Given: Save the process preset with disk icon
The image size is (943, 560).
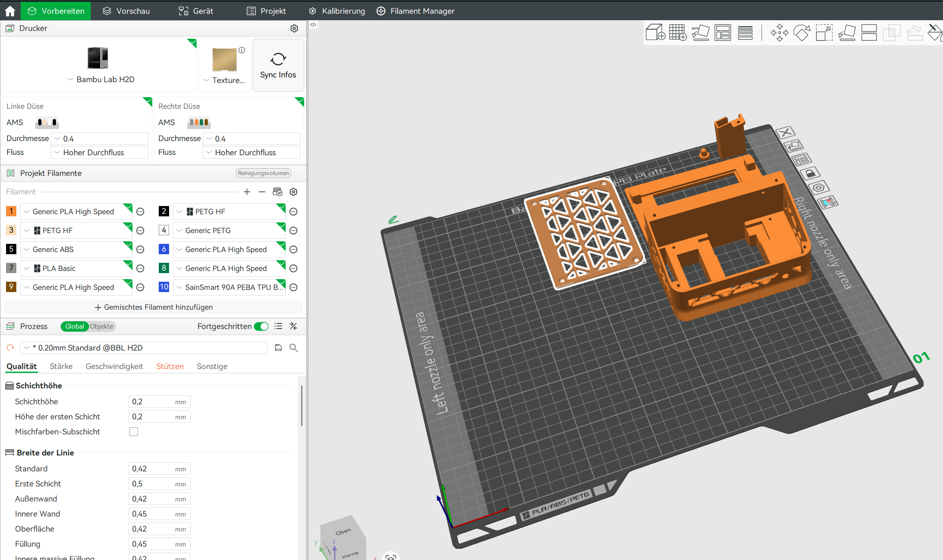Looking at the screenshot, I should pos(278,348).
